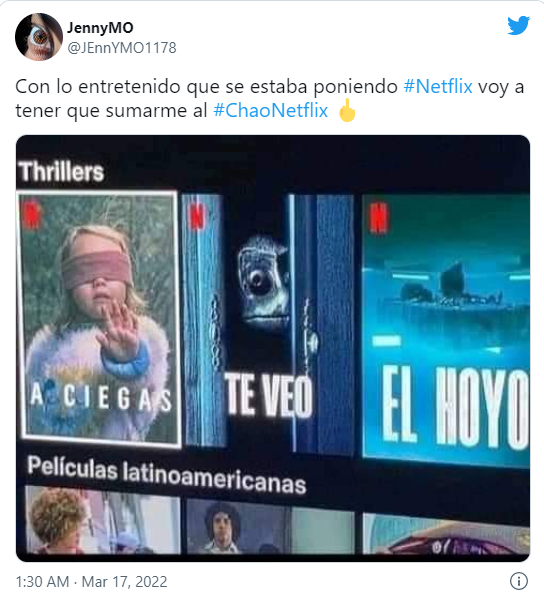The width and height of the screenshot is (544, 597).
Task: Select the Te Veo movie thumbnail
Action: (x=268, y=322)
